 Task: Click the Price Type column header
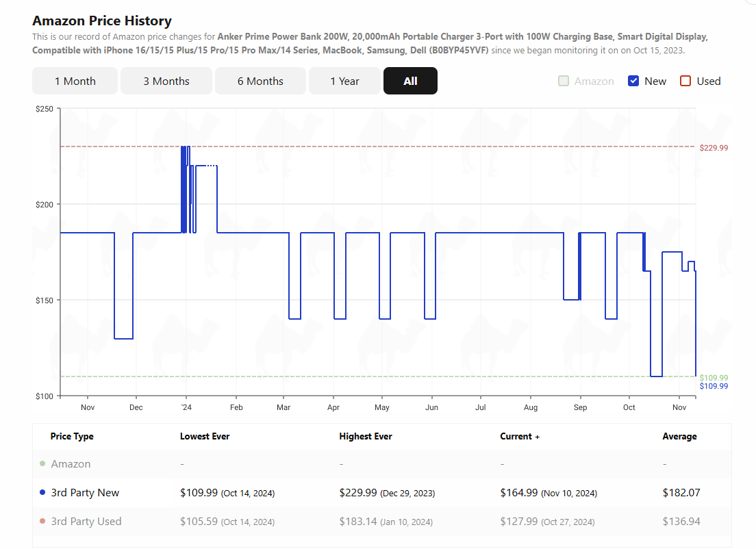coord(72,436)
